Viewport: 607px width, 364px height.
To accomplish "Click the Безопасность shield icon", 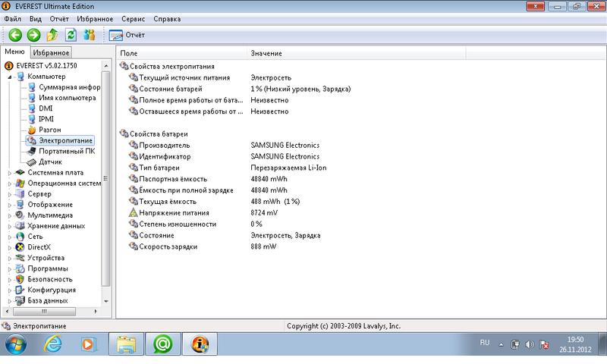I will pos(20,279).
